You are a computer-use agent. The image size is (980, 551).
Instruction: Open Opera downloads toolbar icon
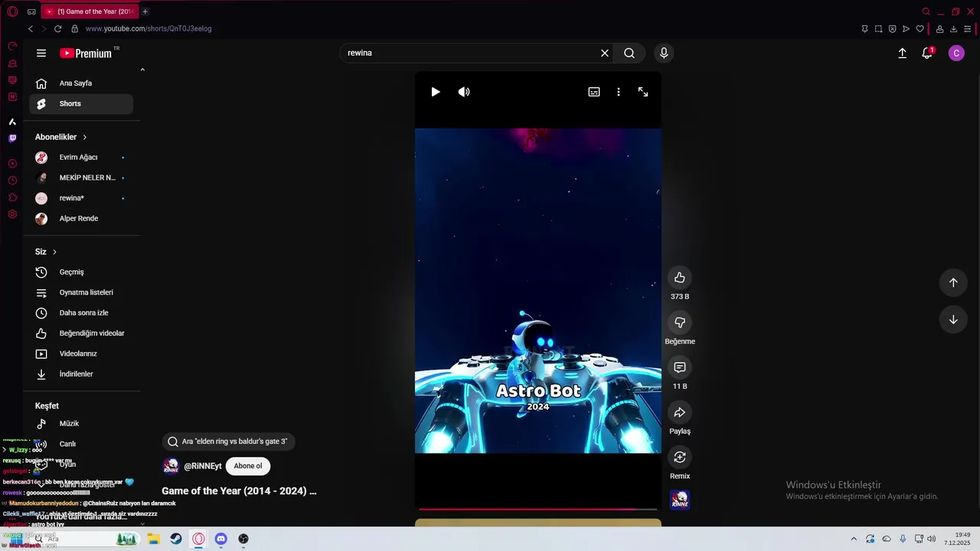tap(954, 29)
